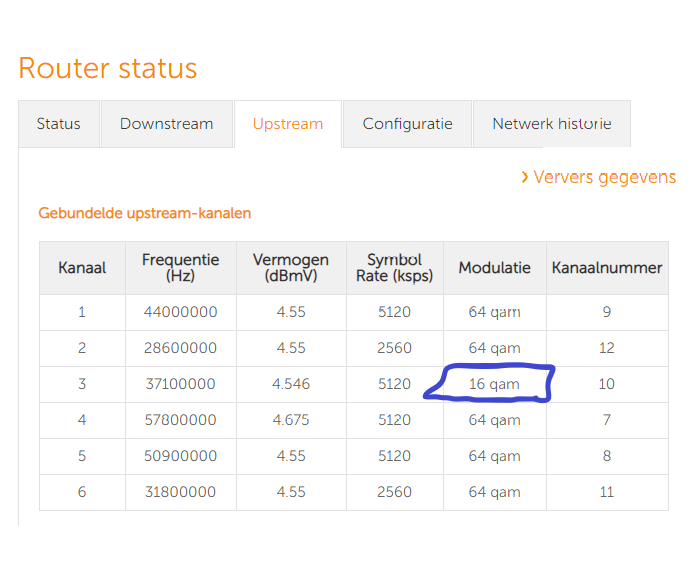Screen dimensions: 700x564
Task: Click the Gebundelde upstream-kanalen heading
Action: pos(145,213)
